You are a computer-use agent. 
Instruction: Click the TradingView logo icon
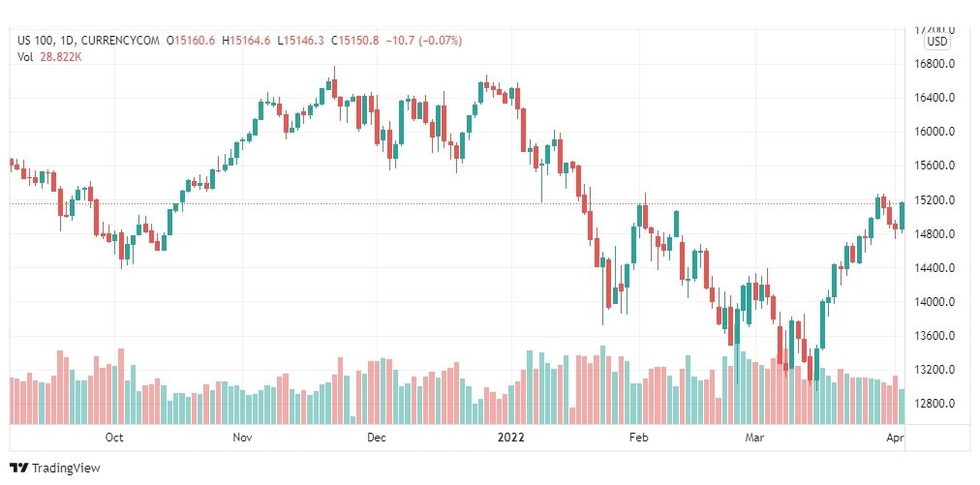tap(18, 468)
